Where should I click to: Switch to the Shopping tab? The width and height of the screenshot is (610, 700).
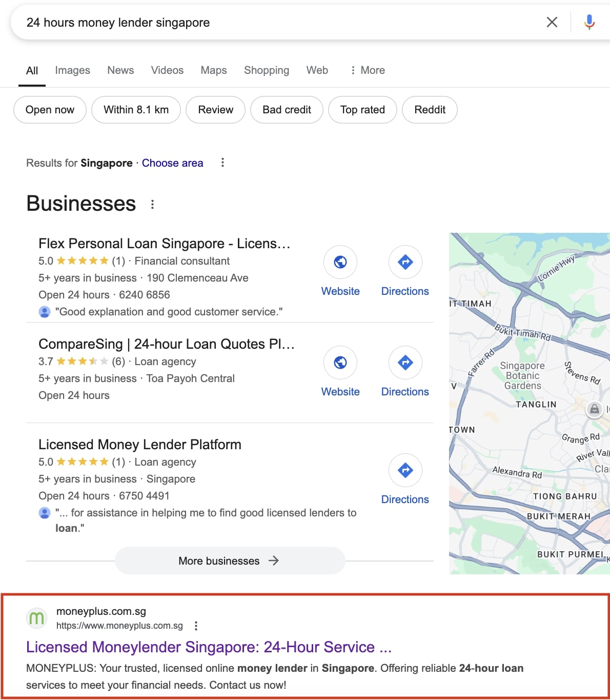[267, 70]
